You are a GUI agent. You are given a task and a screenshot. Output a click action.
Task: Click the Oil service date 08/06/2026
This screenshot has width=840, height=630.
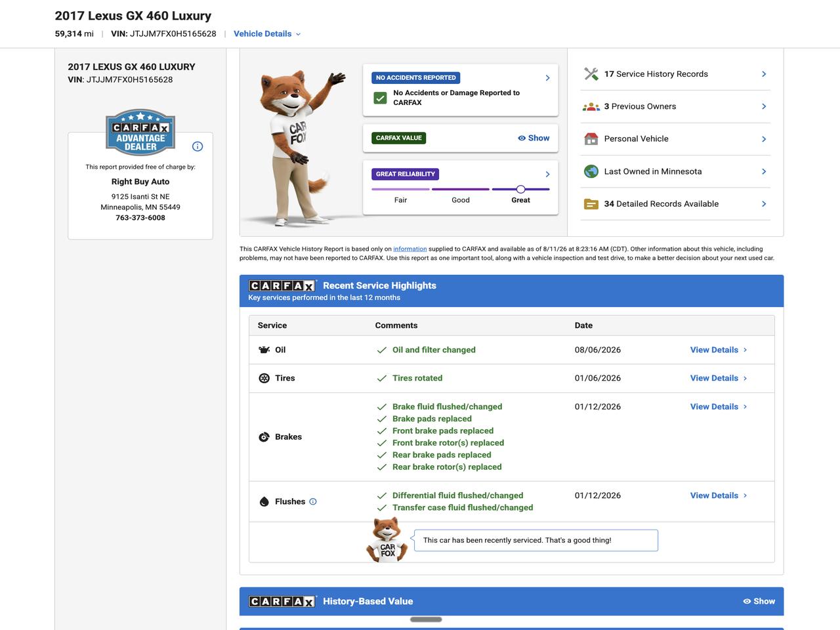(x=598, y=350)
